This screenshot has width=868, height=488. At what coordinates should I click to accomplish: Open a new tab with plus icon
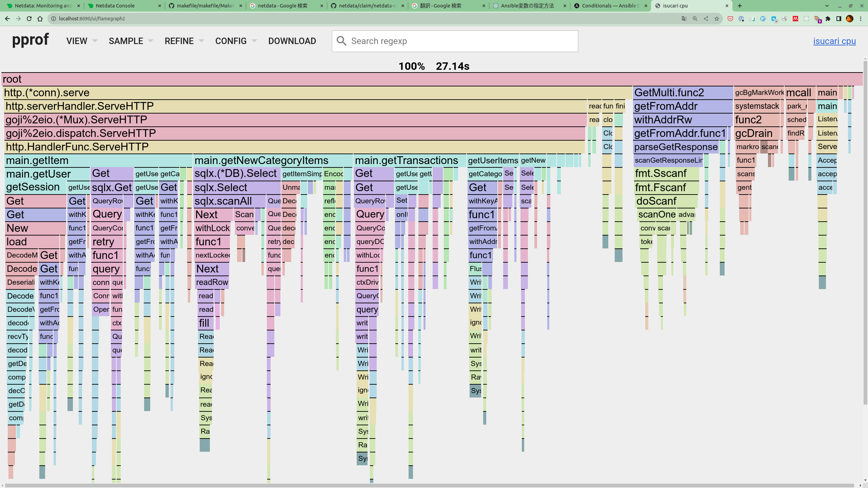[740, 6]
